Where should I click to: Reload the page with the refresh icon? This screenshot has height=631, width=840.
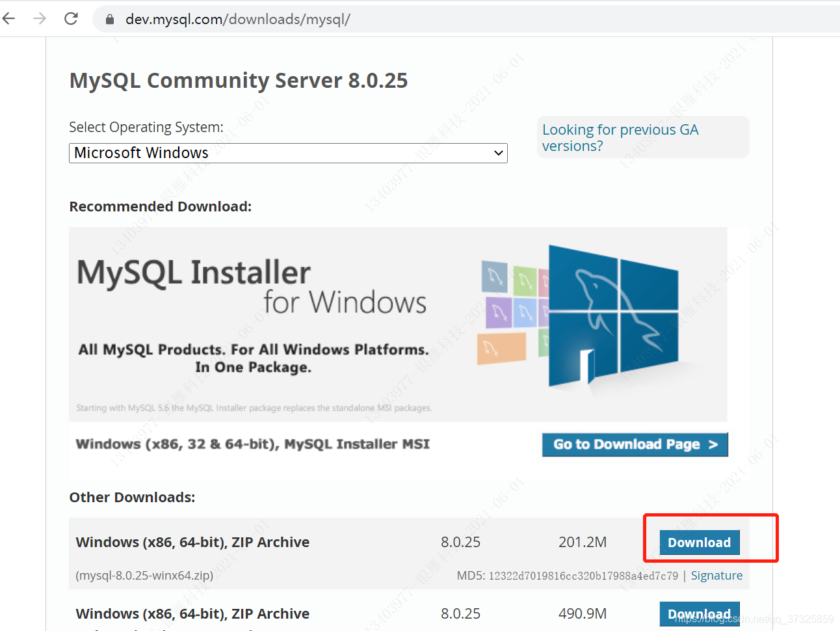(71, 19)
